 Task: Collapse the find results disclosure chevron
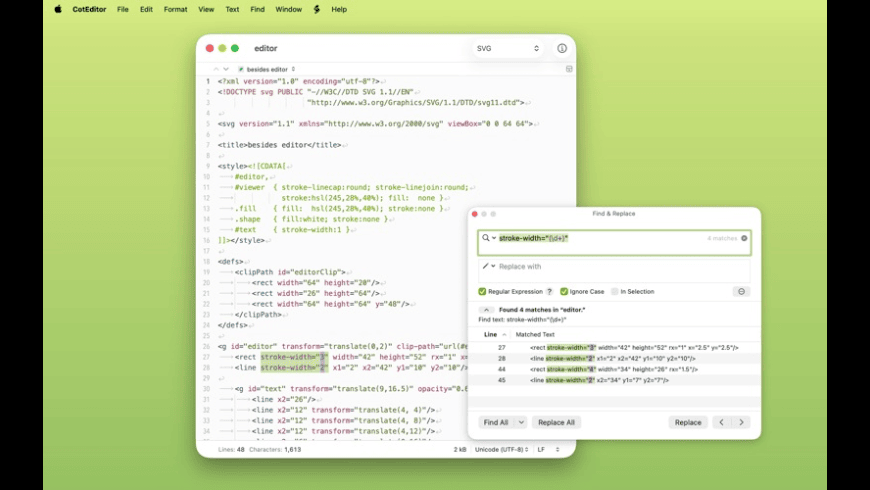click(x=486, y=310)
